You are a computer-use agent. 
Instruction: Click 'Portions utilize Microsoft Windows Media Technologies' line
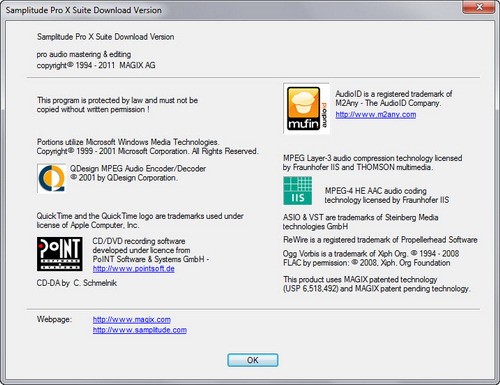128,142
